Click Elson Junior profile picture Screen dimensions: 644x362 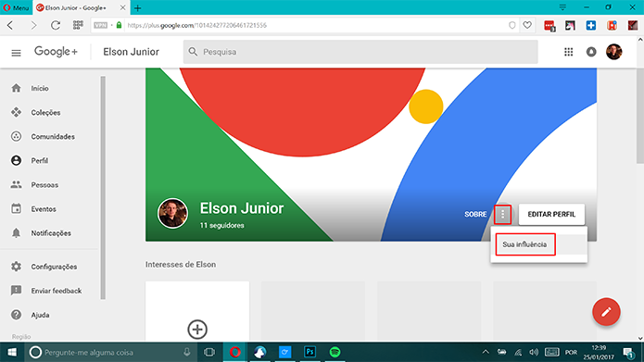[173, 214]
